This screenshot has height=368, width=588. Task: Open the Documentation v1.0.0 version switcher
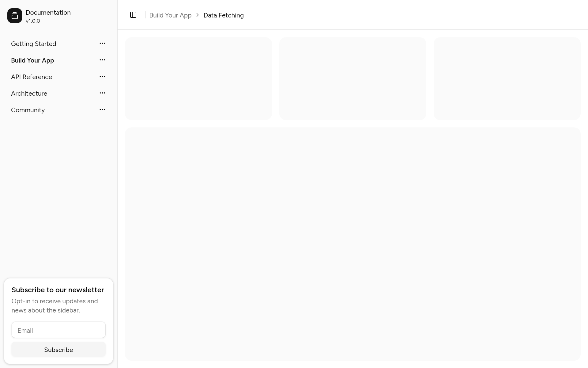[58, 16]
